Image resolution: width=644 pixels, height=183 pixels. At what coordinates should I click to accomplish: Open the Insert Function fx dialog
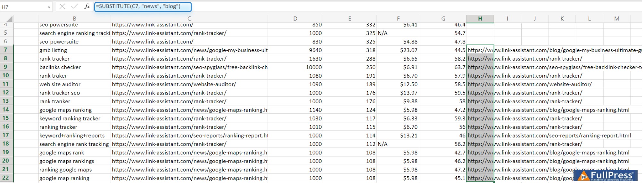coord(87,6)
